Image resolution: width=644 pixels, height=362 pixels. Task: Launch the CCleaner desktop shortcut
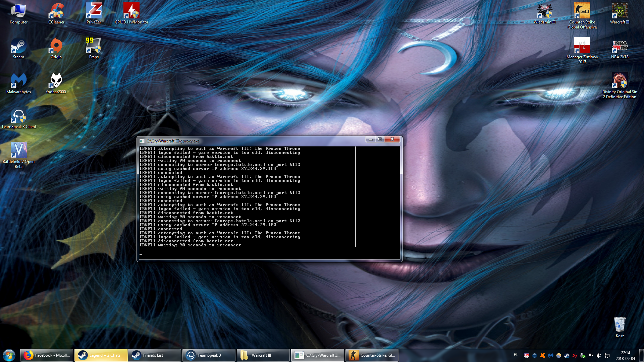(x=56, y=14)
